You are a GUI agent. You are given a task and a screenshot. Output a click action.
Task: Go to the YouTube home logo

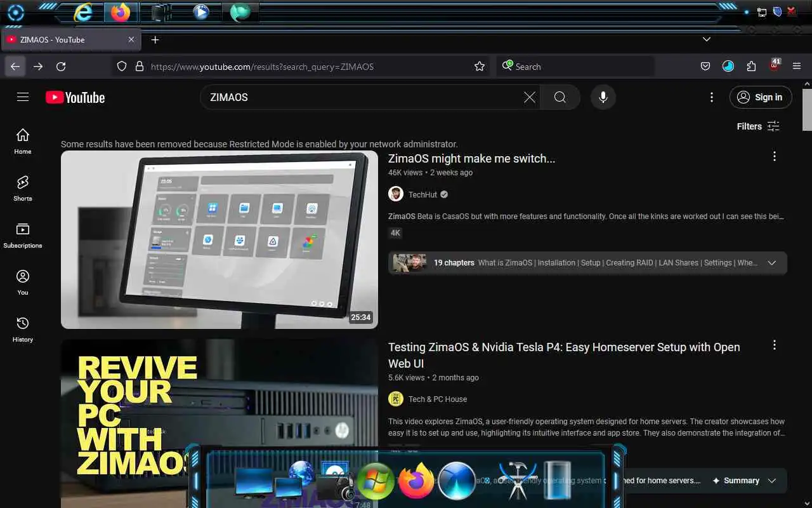pos(75,97)
